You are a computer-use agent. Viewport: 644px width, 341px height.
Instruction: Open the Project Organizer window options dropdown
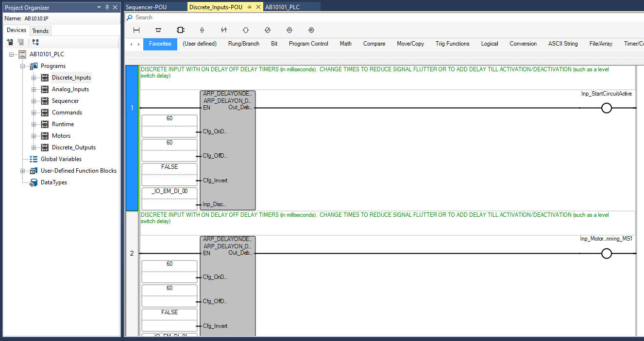[99, 7]
